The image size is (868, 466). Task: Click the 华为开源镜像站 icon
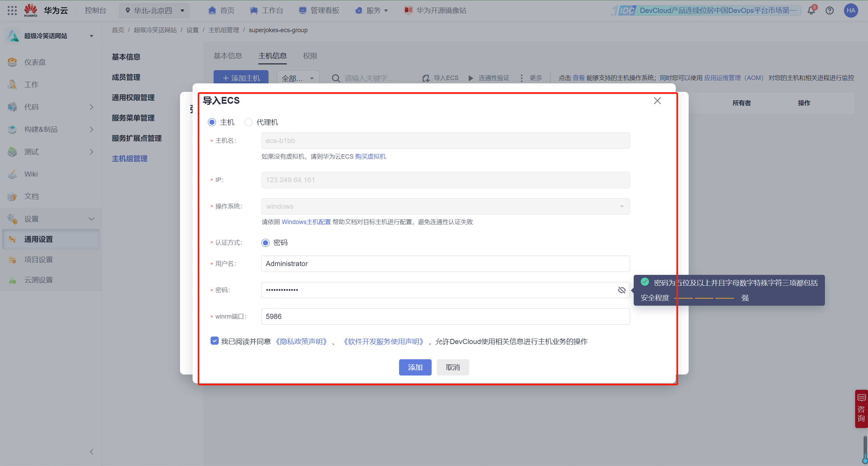(x=408, y=11)
